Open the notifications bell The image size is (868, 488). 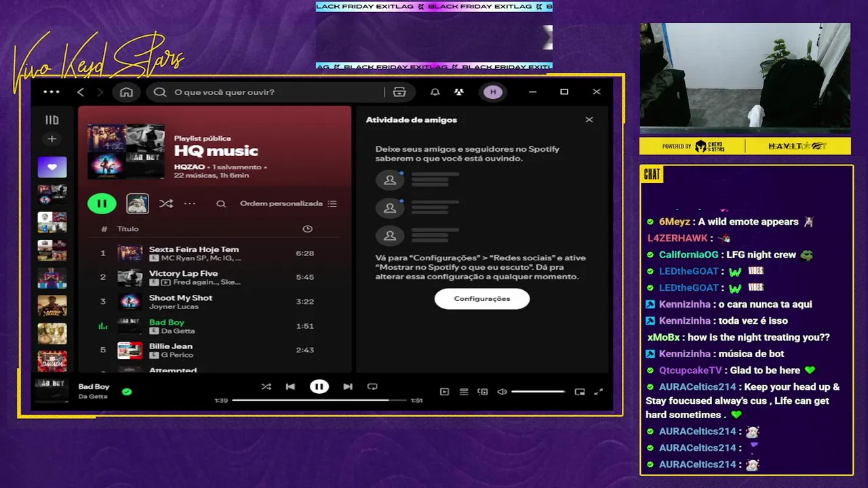click(x=435, y=91)
